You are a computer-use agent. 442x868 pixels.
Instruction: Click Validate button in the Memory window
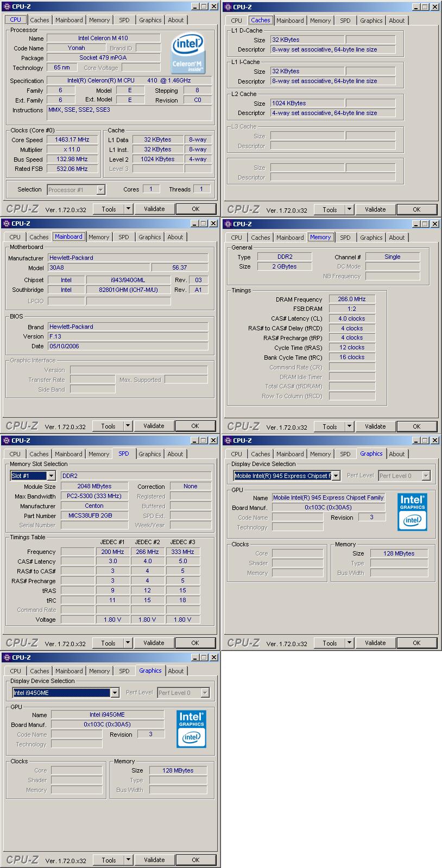pos(375,426)
